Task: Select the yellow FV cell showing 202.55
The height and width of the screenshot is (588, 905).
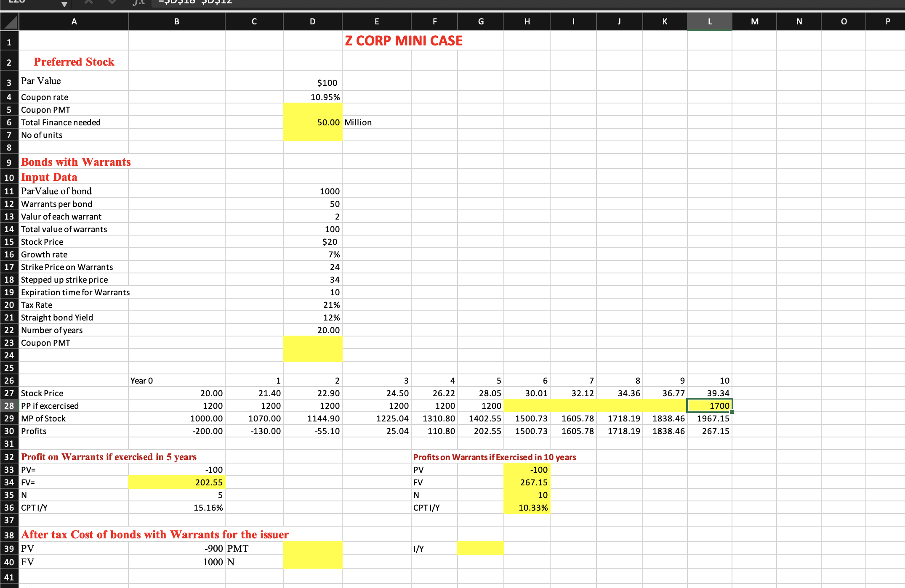Action: [177, 482]
